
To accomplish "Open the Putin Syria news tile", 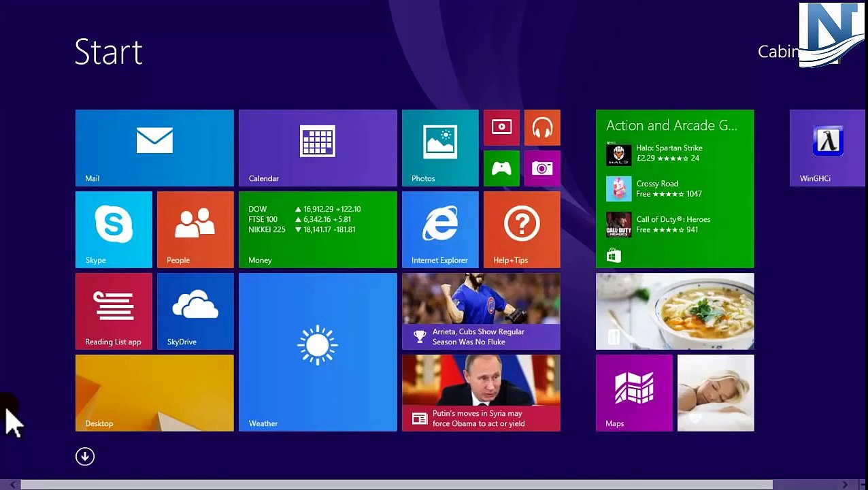I will pos(481,393).
